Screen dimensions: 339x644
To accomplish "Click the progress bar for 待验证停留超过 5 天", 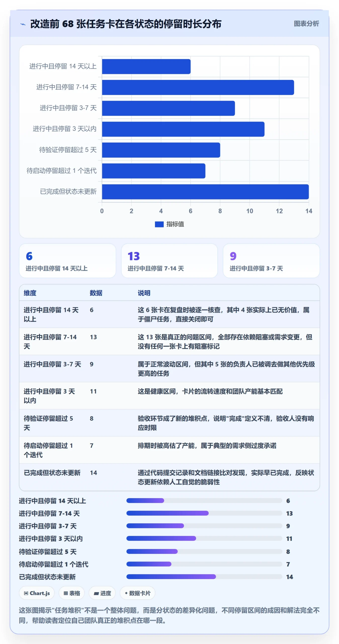I will coord(204,551).
